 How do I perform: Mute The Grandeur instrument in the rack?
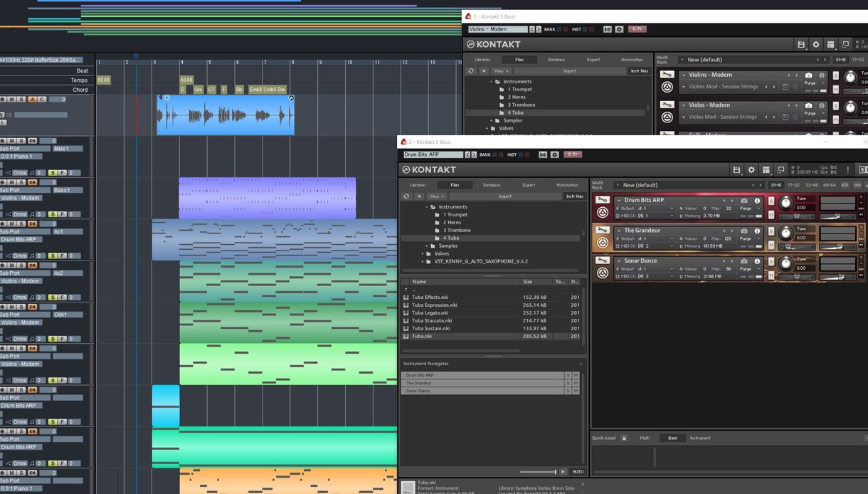coord(771,246)
